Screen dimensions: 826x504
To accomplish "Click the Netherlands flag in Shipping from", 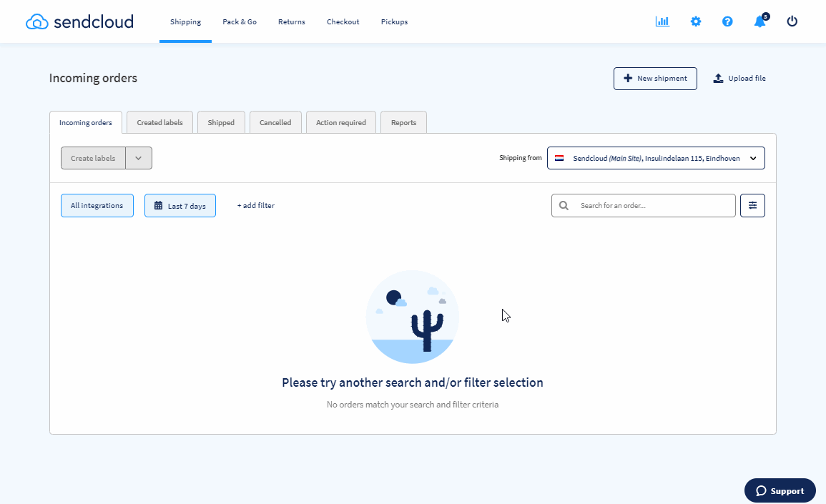I will [x=559, y=158].
